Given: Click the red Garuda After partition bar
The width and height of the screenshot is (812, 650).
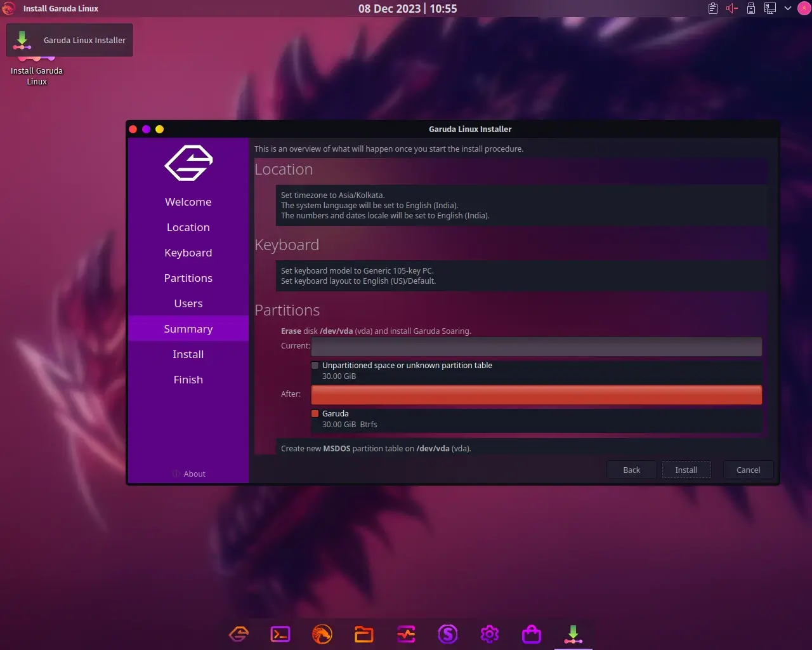Looking at the screenshot, I should pyautogui.click(x=537, y=395).
